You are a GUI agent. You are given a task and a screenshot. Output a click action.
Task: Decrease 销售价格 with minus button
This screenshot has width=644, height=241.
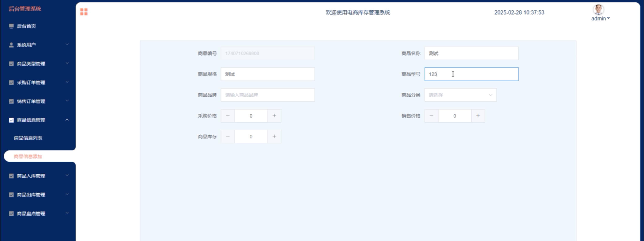point(431,116)
